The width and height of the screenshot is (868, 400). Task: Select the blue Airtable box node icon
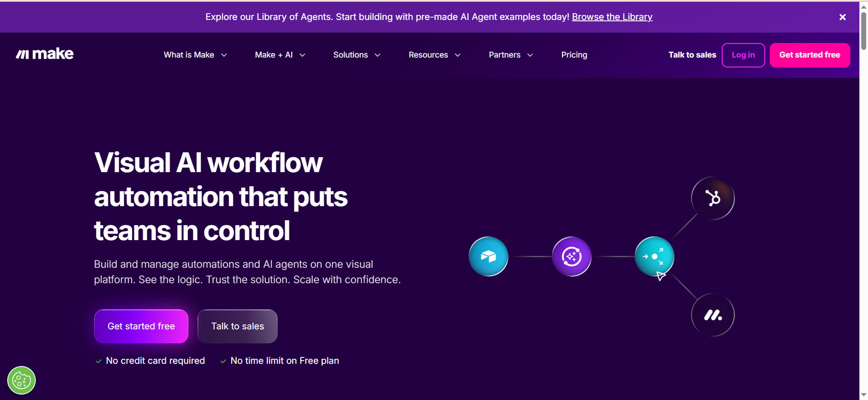488,256
